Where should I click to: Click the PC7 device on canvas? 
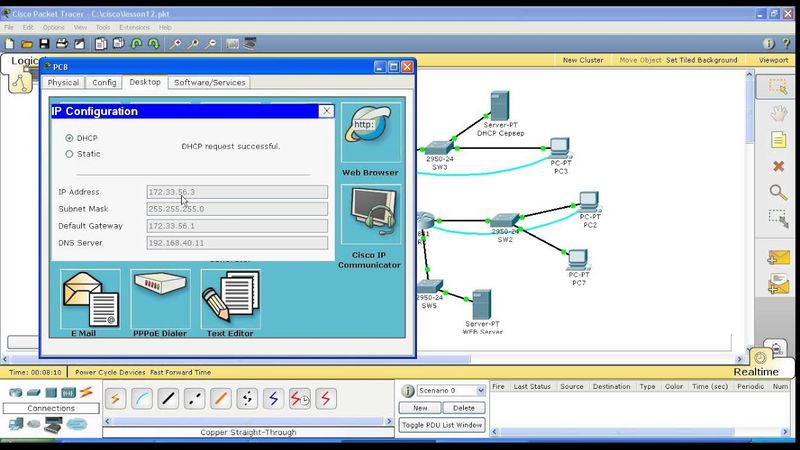click(578, 260)
